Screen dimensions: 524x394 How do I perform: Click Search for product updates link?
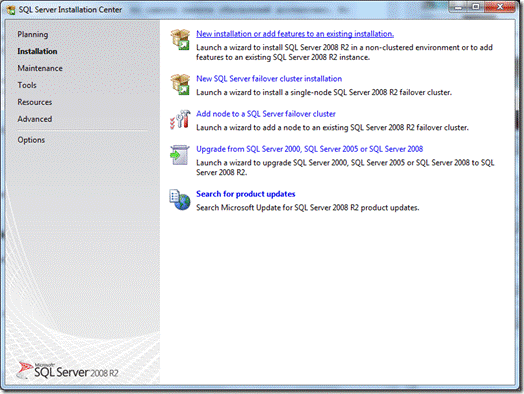pos(246,194)
